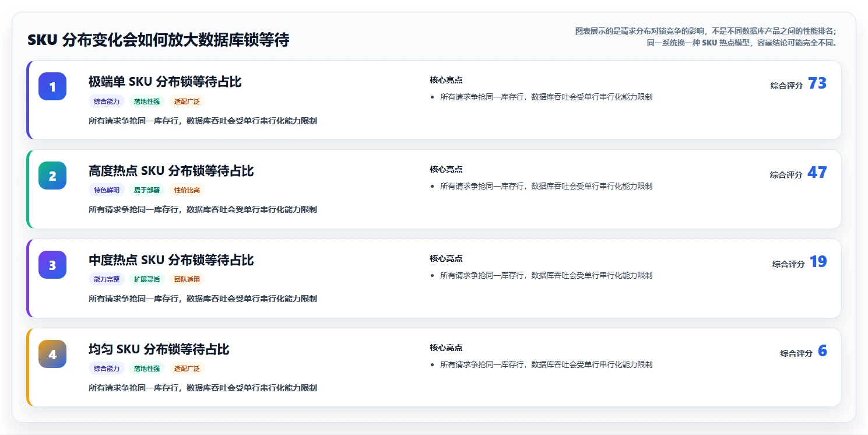Click the note line starting 同一系统换一种 SKU

point(742,43)
